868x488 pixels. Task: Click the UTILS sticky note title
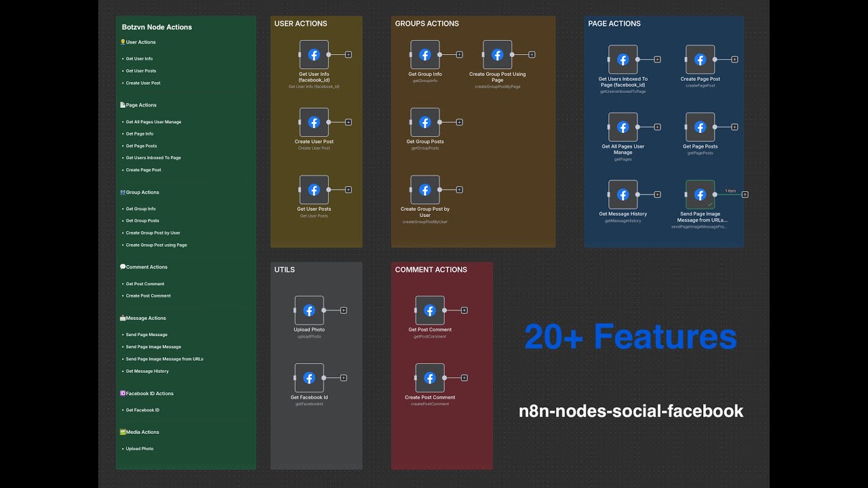coord(284,270)
